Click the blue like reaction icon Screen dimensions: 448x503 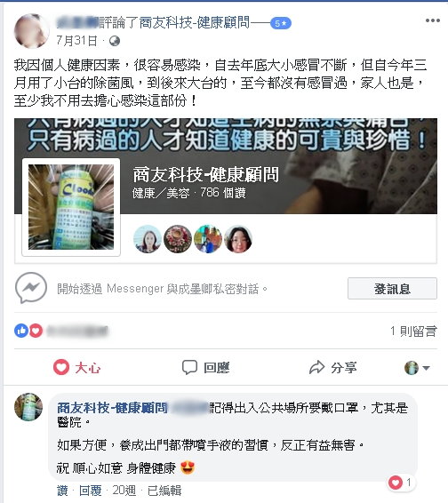21,331
